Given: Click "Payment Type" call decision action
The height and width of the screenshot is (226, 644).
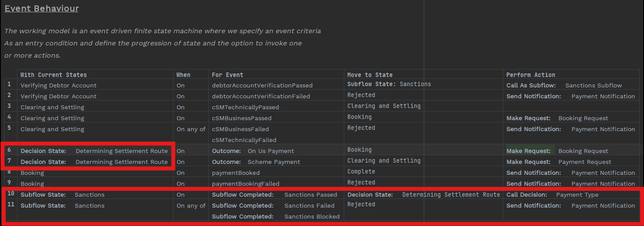Looking at the screenshot, I should click(x=577, y=195).
